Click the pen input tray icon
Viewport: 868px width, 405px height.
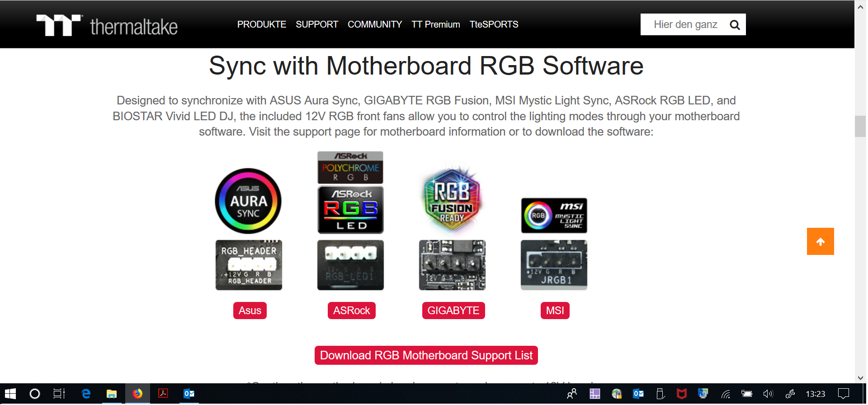click(790, 394)
